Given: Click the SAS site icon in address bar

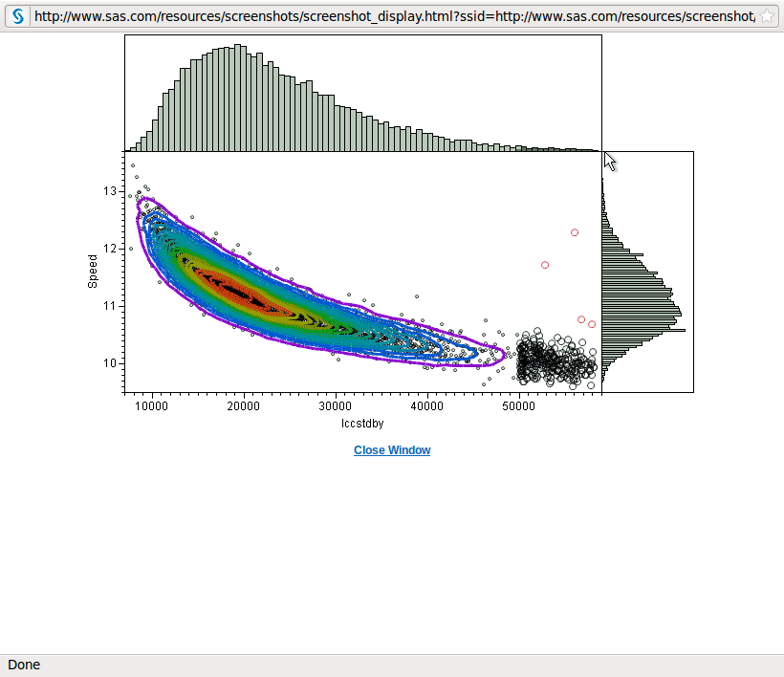Looking at the screenshot, I should click(x=17, y=16).
